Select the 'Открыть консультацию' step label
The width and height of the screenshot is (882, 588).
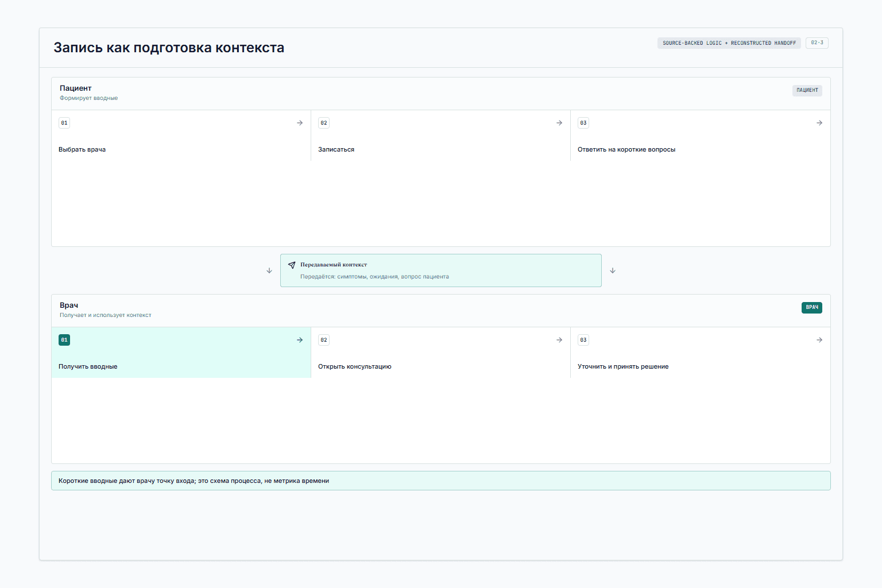pyautogui.click(x=355, y=366)
